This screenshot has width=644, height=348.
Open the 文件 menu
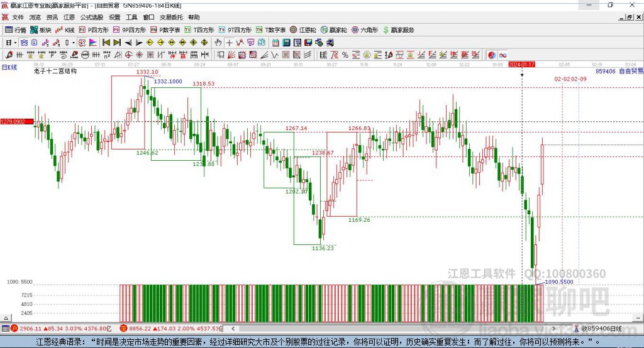tap(18, 17)
